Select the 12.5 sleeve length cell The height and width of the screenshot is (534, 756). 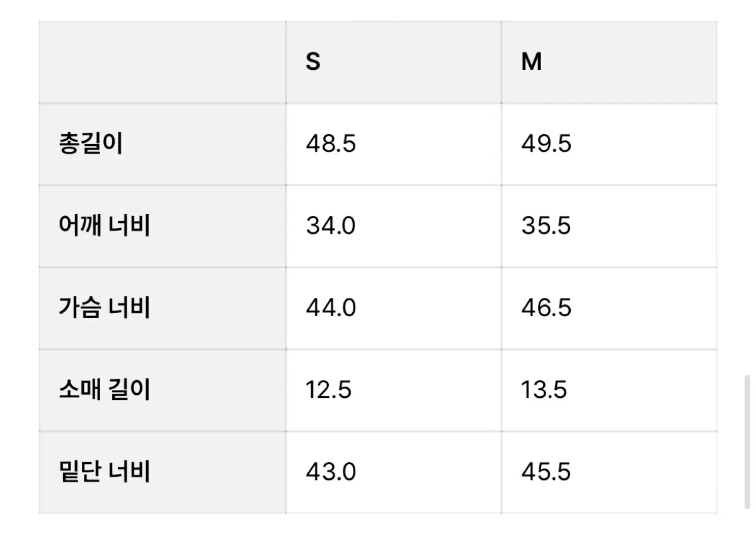(x=394, y=390)
